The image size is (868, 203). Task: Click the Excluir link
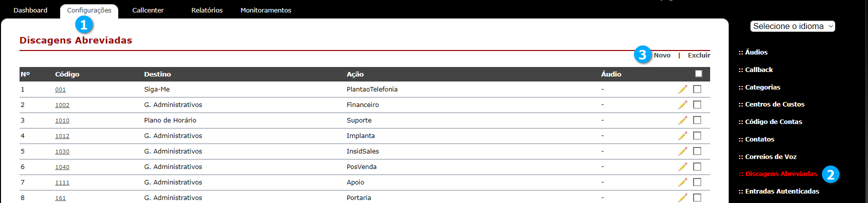pos(699,55)
